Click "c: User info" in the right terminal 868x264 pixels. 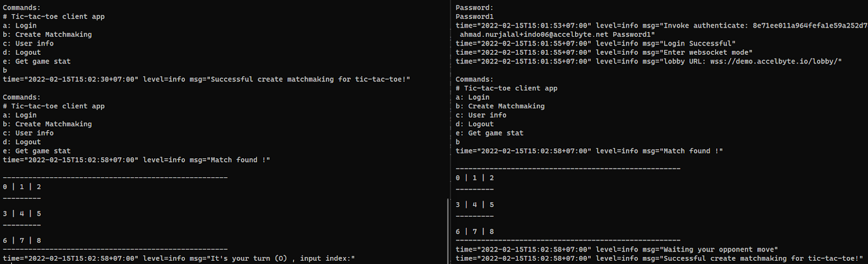pos(481,115)
